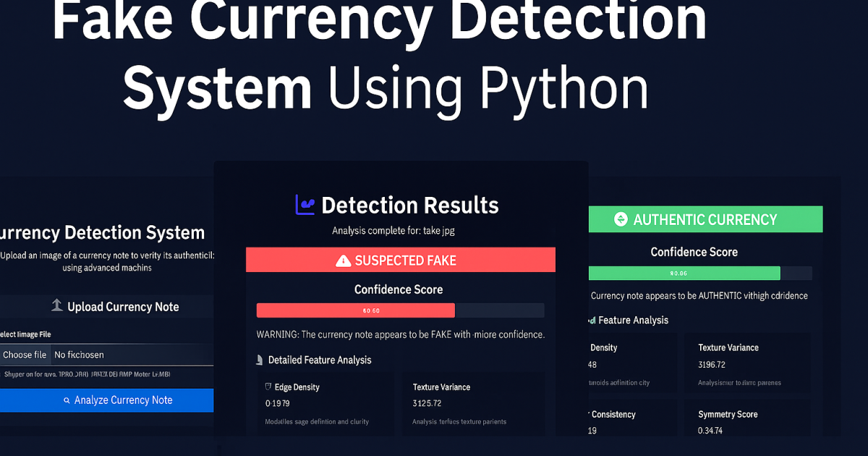868x456 pixels.
Task: Toggle the AUTHENTIC CURRENCY status banner
Action: coord(705,219)
